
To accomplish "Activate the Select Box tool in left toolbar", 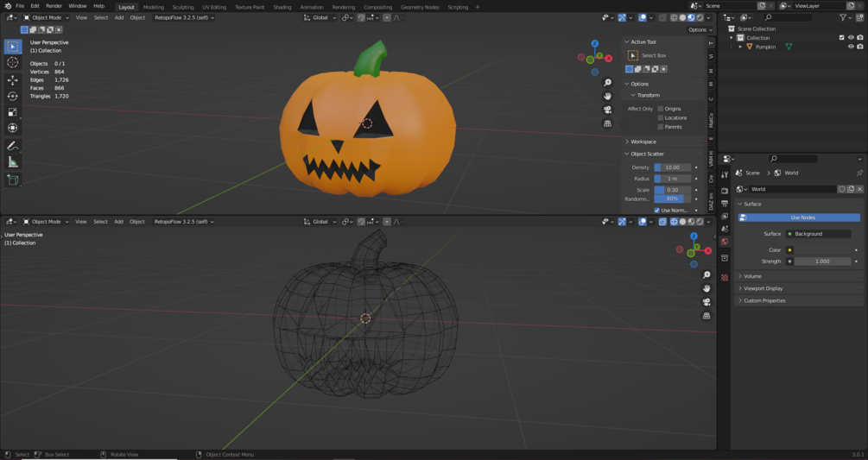I will pos(12,47).
